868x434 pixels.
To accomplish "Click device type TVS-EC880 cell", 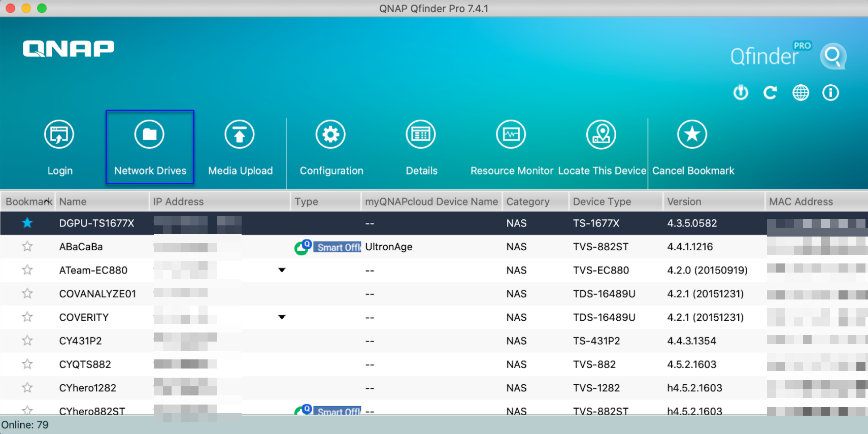I will point(601,270).
